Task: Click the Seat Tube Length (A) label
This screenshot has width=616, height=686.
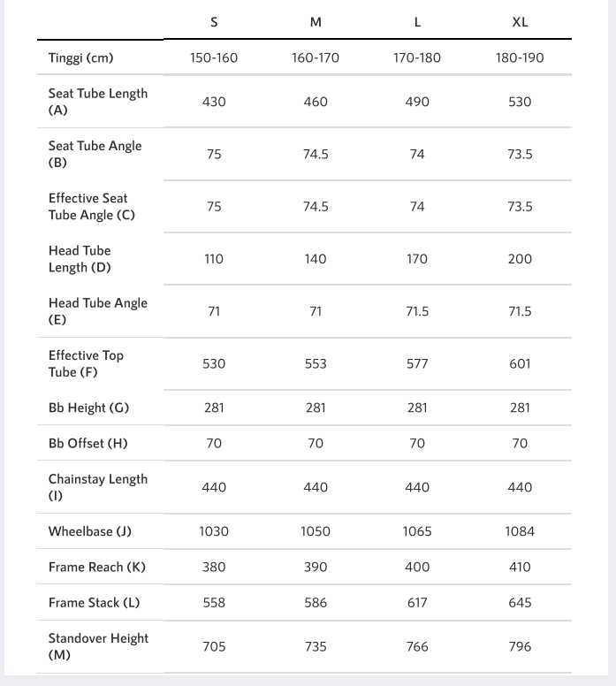Action: click(98, 102)
